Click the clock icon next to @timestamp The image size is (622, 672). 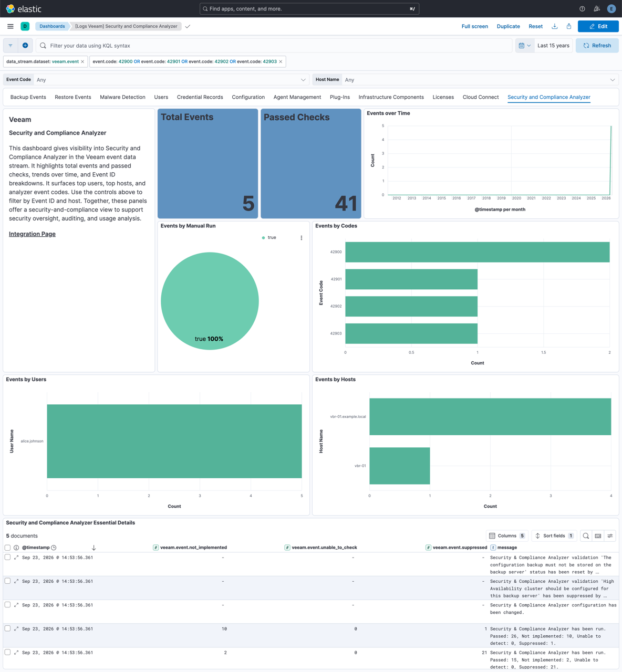pyautogui.click(x=54, y=548)
